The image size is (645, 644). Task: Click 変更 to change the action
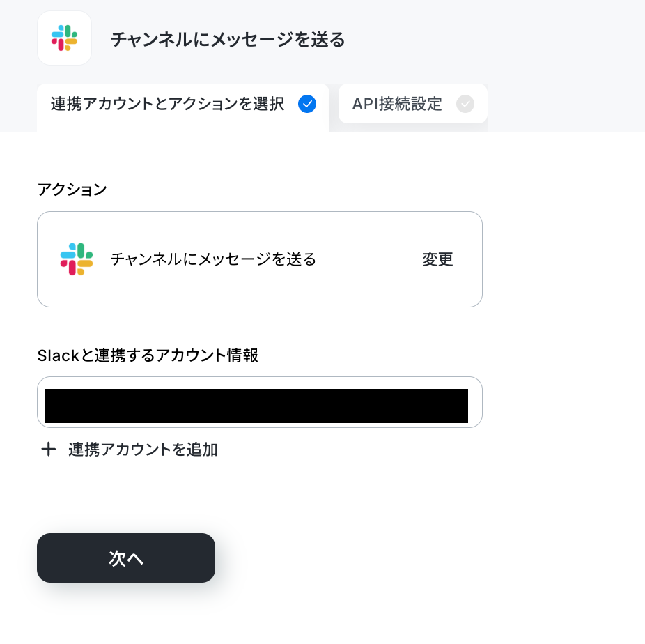pos(437,259)
